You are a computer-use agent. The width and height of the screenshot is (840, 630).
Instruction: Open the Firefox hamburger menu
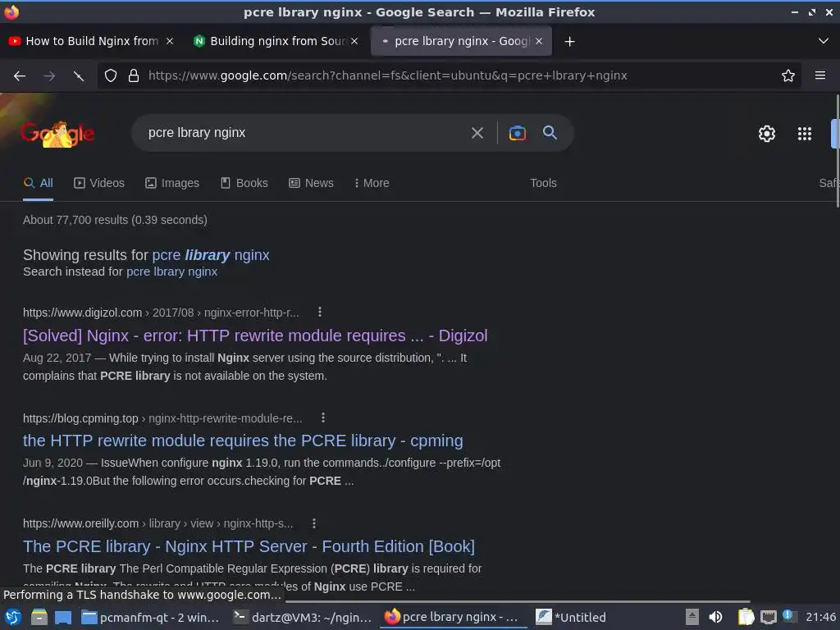819,75
